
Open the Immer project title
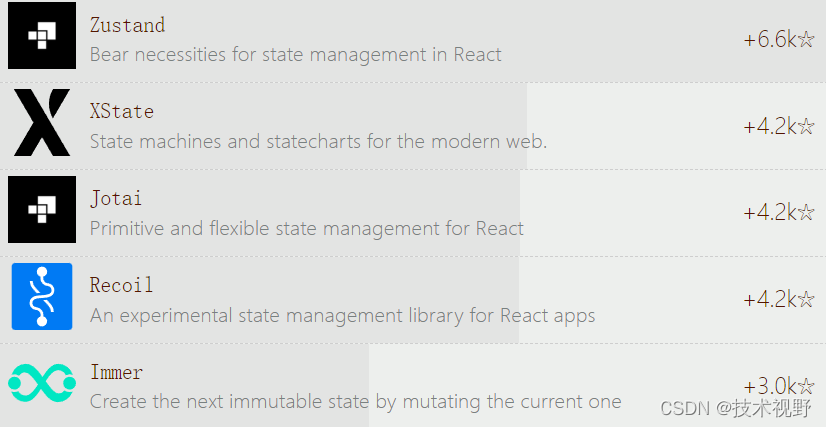(116, 372)
